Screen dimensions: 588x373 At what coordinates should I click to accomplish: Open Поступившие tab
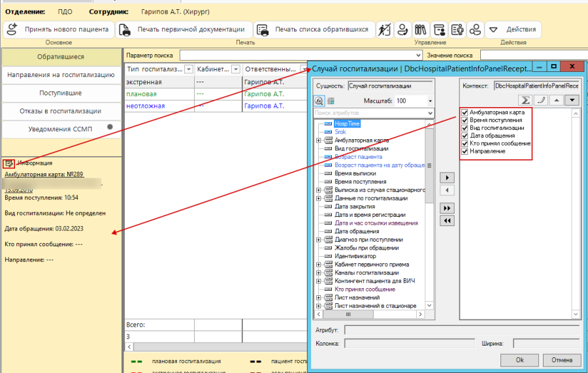pos(61,93)
